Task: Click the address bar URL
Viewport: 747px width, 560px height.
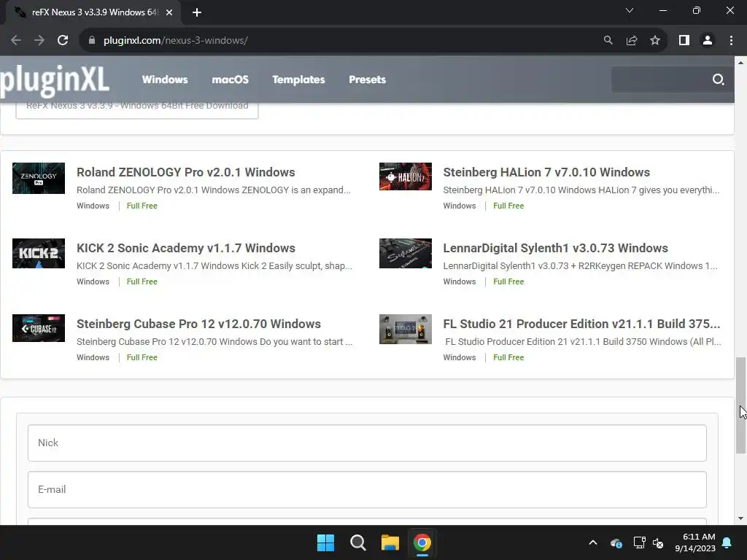Action: tap(175, 41)
